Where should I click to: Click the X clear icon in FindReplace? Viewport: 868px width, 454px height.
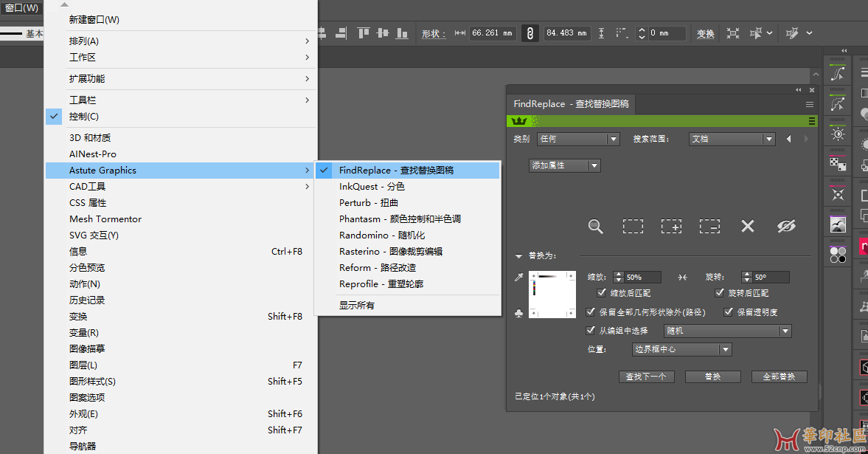(747, 226)
